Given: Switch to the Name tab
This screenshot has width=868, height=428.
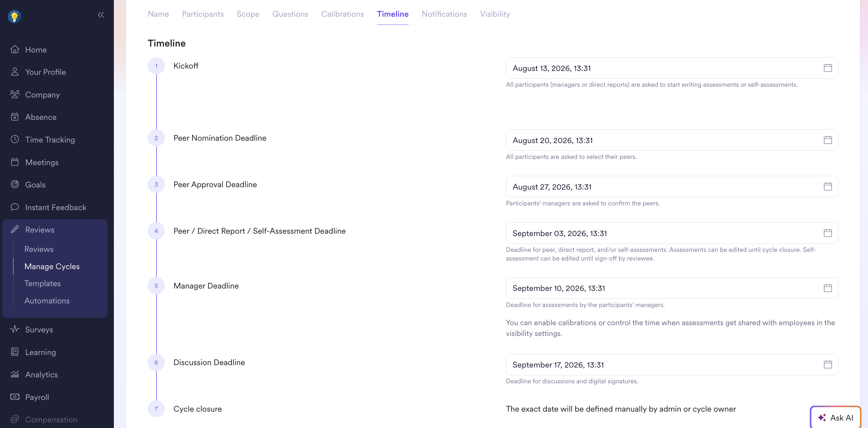Looking at the screenshot, I should [158, 14].
